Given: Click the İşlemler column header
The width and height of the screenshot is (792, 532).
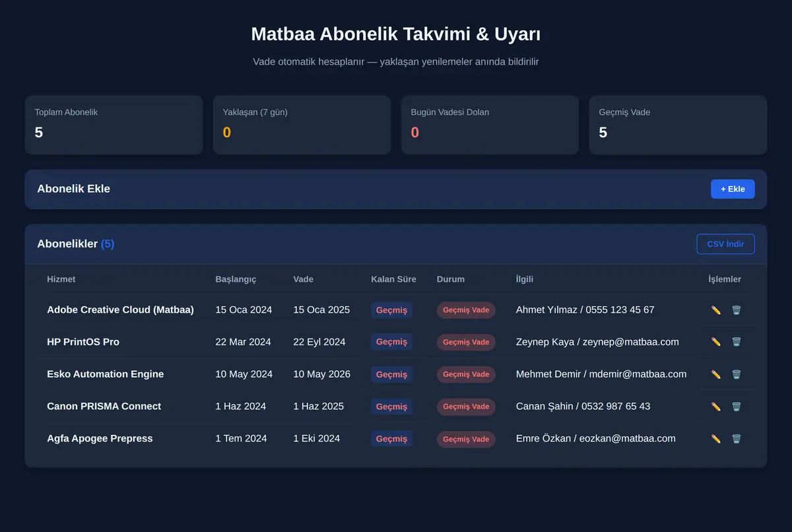Looking at the screenshot, I should (x=725, y=279).
